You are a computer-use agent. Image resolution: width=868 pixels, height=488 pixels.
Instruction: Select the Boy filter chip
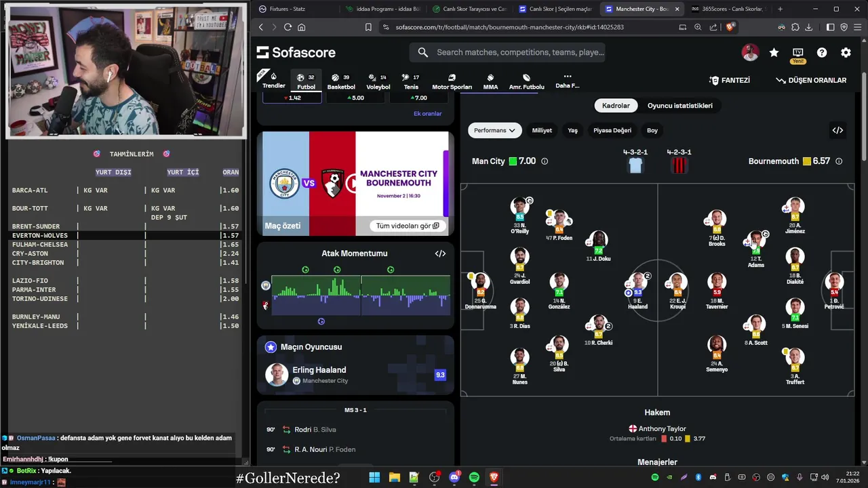click(652, 130)
